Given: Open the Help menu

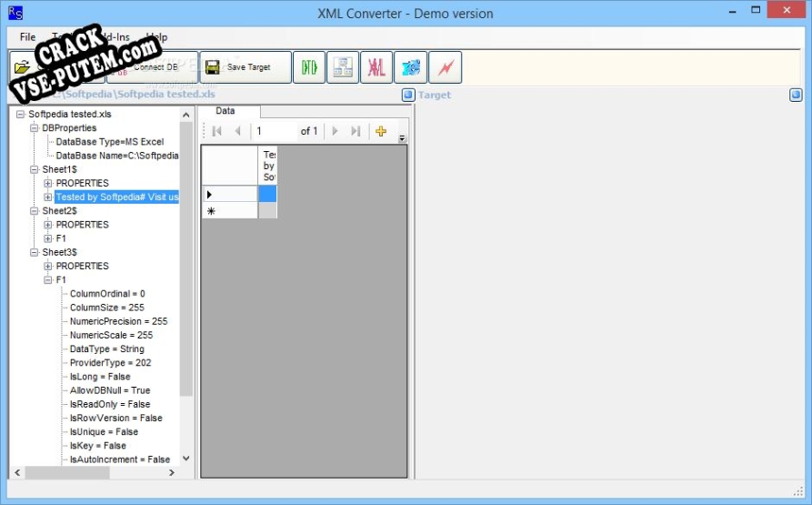Looking at the screenshot, I should pos(156,36).
